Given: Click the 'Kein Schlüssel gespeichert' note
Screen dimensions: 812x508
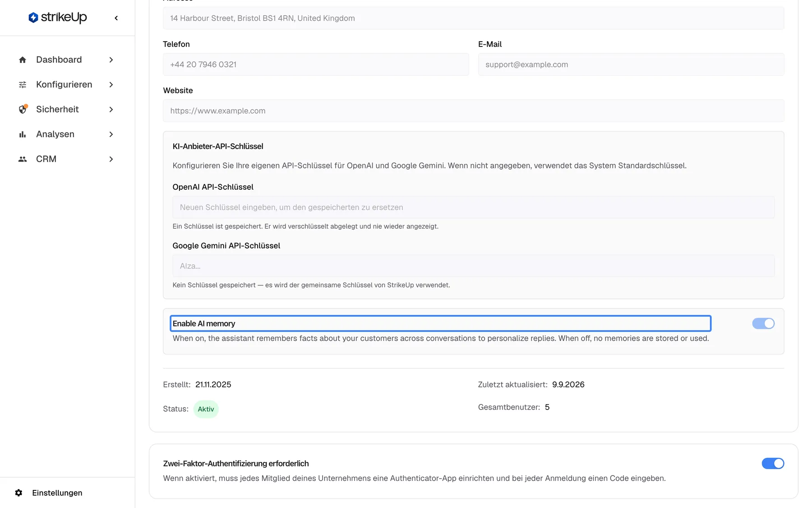Looking at the screenshot, I should click(311, 285).
